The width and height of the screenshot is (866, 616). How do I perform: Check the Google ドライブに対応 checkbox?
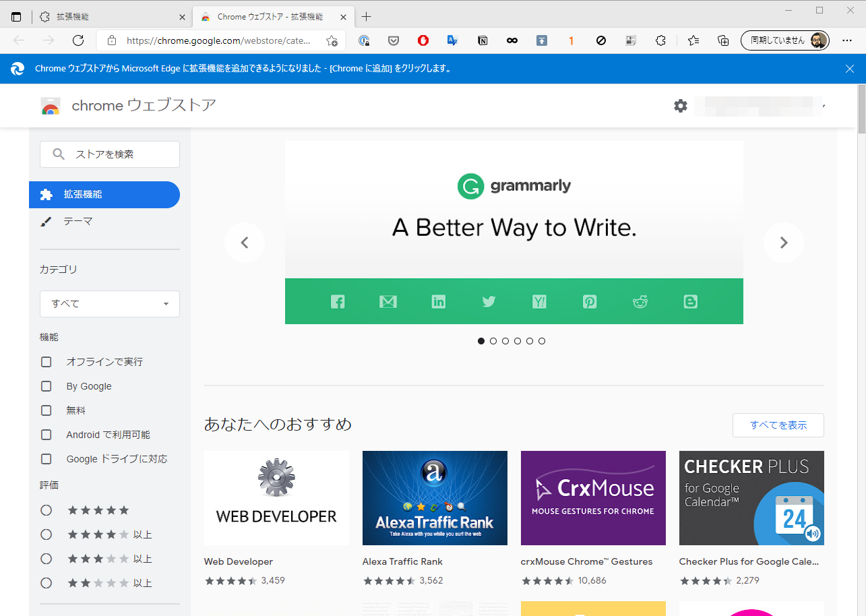click(x=47, y=459)
